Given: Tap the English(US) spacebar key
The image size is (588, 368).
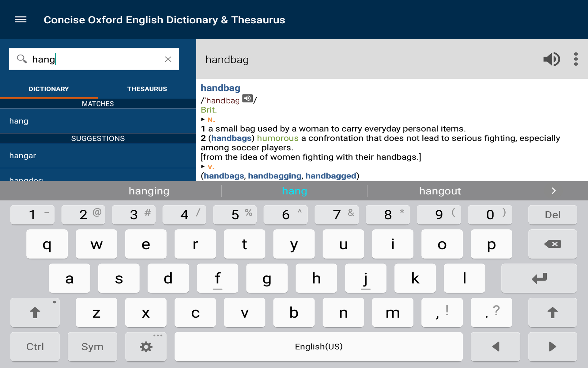Looking at the screenshot, I should point(318,347).
